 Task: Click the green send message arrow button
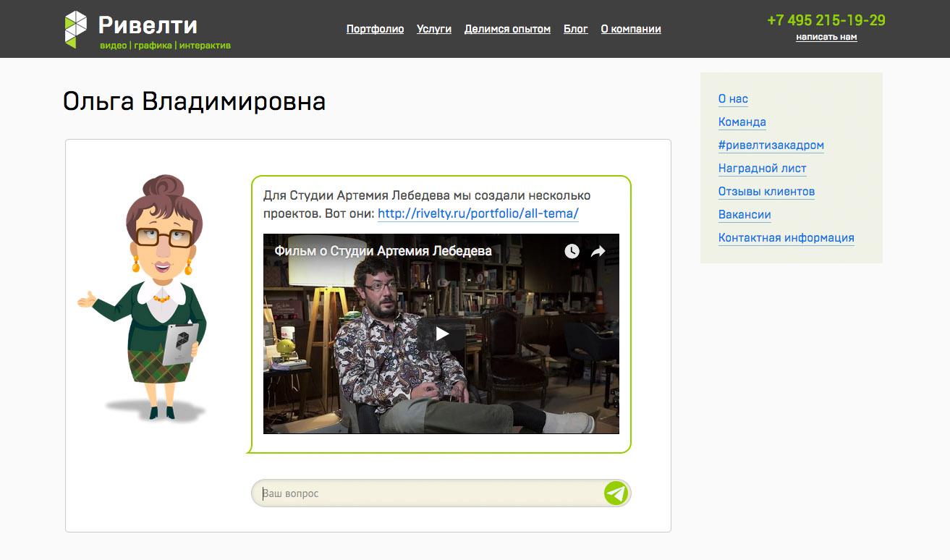pyautogui.click(x=616, y=493)
